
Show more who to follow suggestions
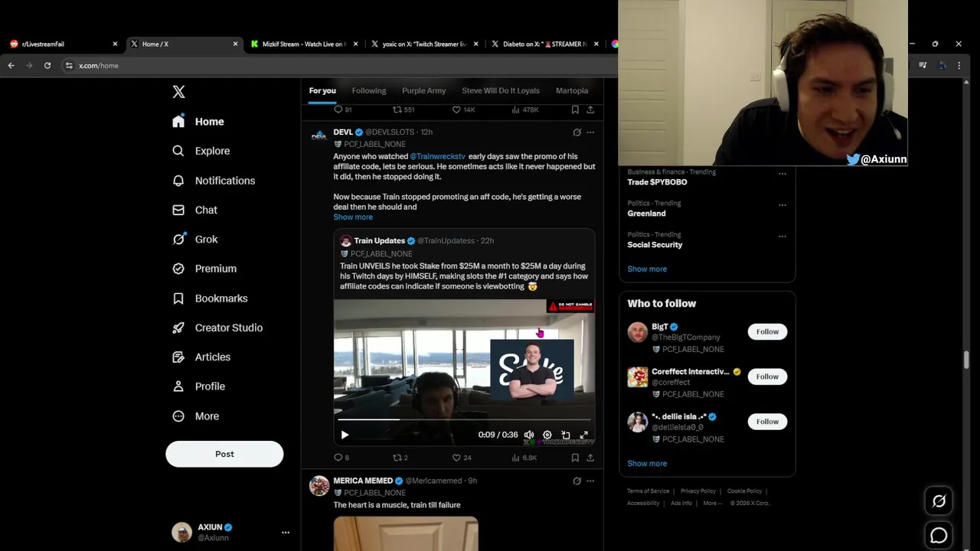point(647,464)
